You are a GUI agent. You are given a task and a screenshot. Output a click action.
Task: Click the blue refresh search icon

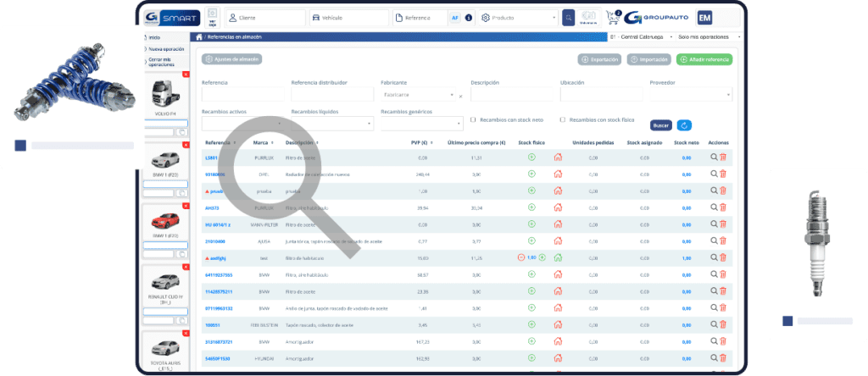click(684, 125)
